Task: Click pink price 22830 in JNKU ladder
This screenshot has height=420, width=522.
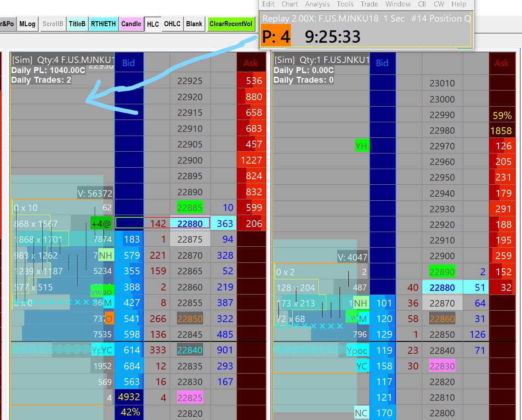Action: pos(442,366)
